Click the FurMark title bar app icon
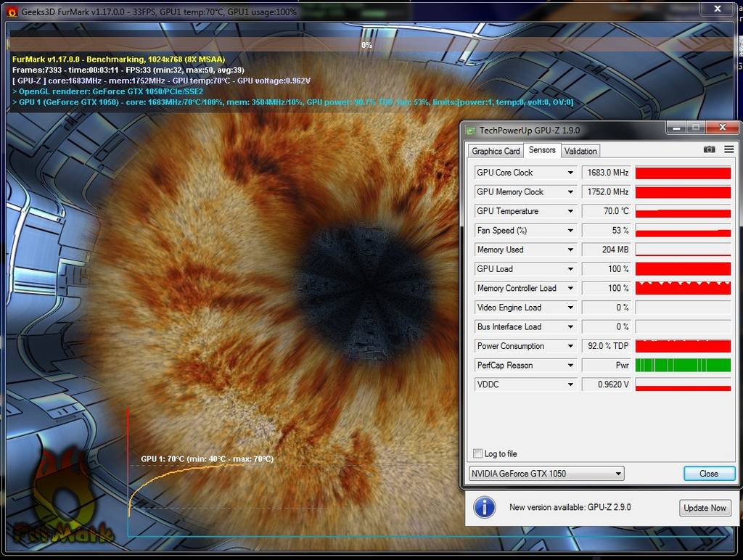 [x=12, y=12]
